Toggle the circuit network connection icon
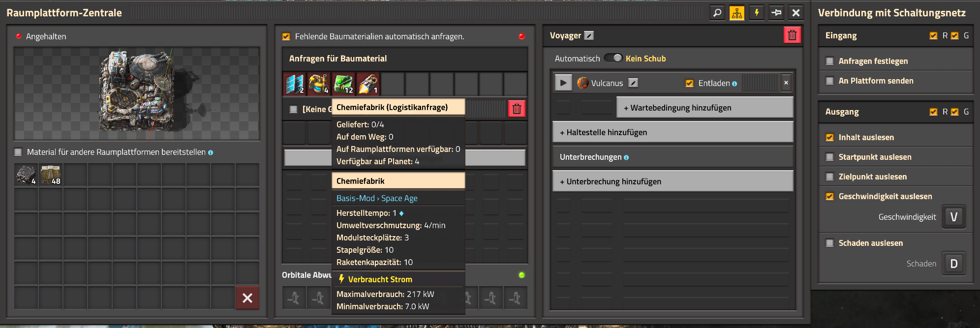Viewport: 980px width, 328px height. 737,13
